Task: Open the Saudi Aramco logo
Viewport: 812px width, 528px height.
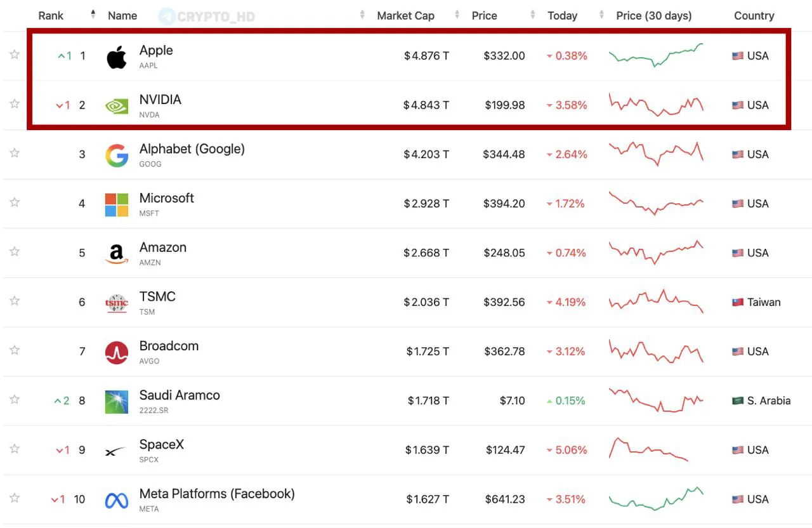Action: 117,402
